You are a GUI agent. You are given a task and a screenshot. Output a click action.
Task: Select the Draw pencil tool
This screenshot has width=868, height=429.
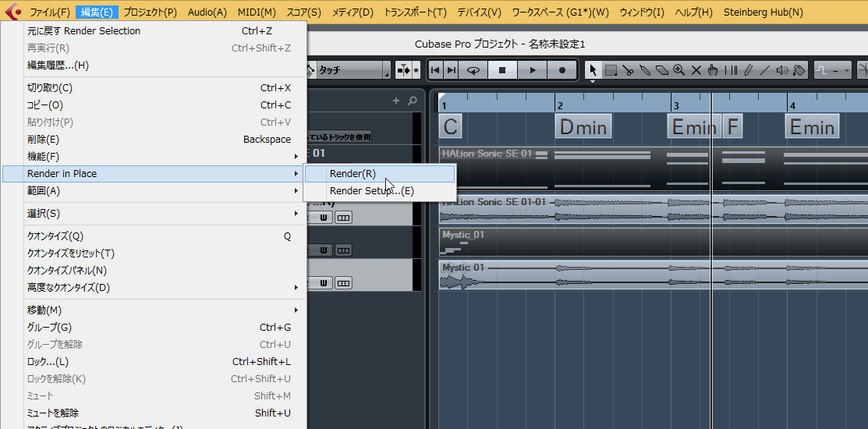(748, 70)
